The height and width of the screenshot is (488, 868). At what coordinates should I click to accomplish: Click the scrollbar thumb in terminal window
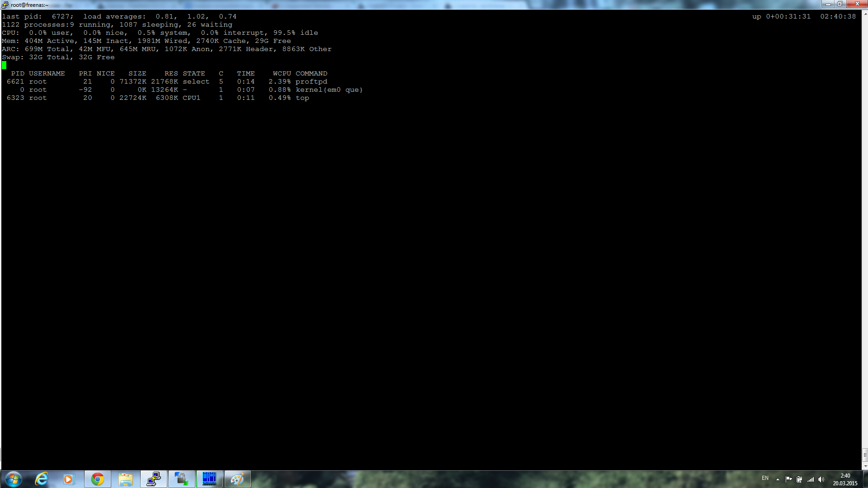pyautogui.click(x=865, y=455)
